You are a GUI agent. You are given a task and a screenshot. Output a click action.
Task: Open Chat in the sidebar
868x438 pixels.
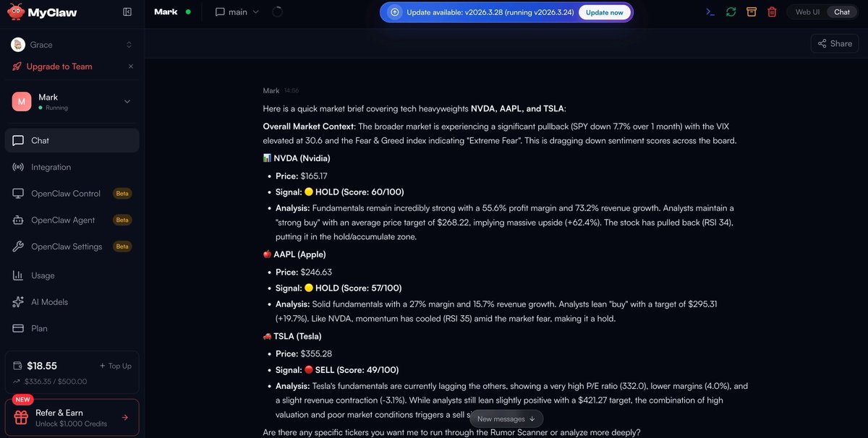click(x=72, y=141)
